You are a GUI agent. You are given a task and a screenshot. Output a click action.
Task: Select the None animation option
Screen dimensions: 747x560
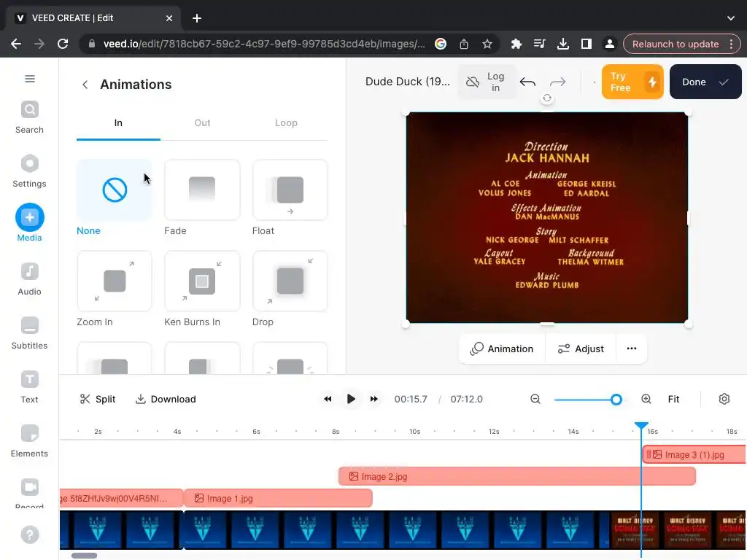pyautogui.click(x=115, y=190)
